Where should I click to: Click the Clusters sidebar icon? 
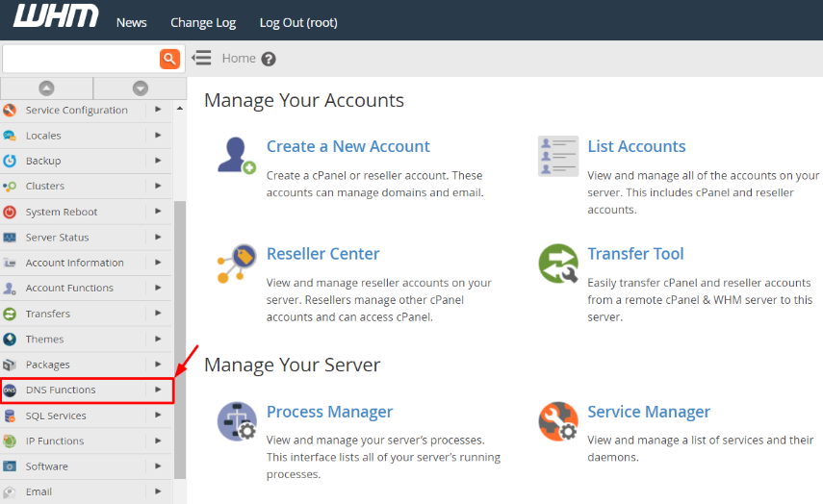10,186
